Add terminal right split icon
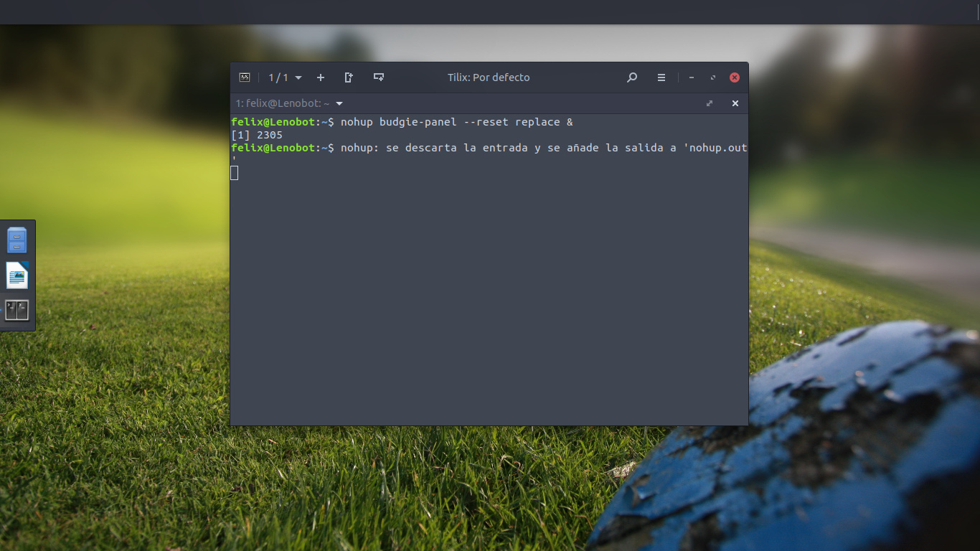The image size is (980, 551). coord(349,77)
